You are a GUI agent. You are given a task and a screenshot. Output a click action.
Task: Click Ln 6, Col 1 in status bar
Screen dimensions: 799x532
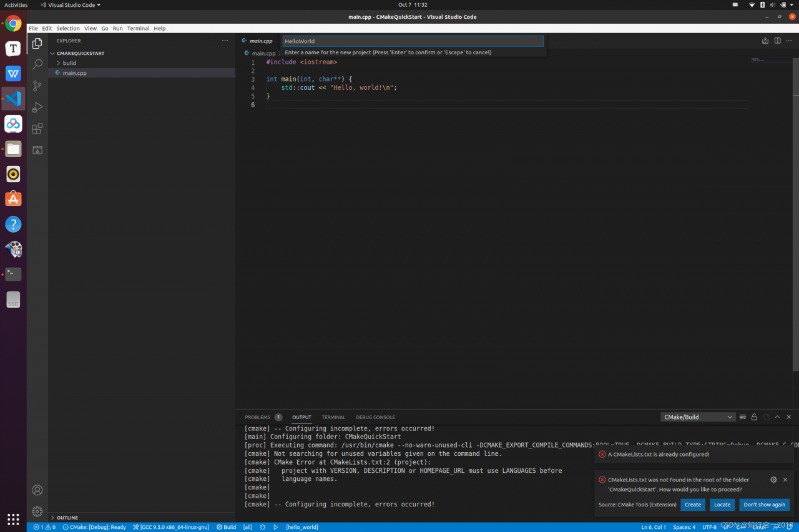pyautogui.click(x=654, y=527)
